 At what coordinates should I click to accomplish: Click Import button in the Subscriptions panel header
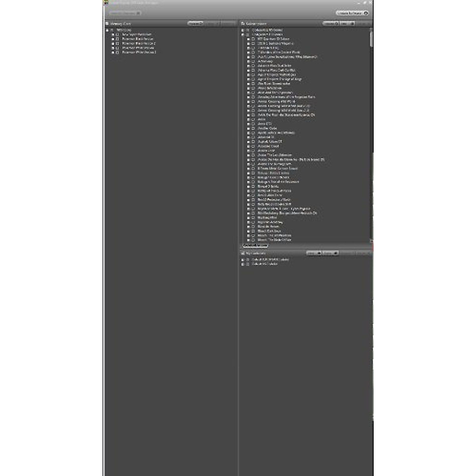click(330, 24)
